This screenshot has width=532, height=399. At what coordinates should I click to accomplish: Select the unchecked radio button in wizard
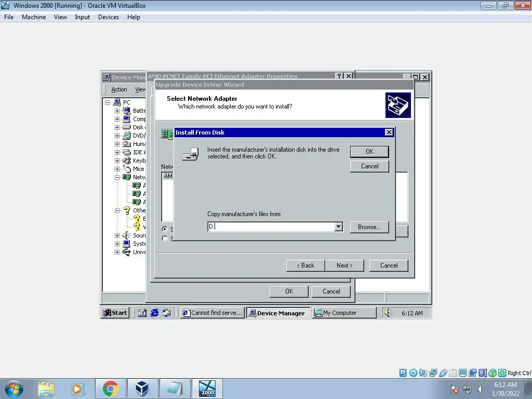[x=165, y=238]
